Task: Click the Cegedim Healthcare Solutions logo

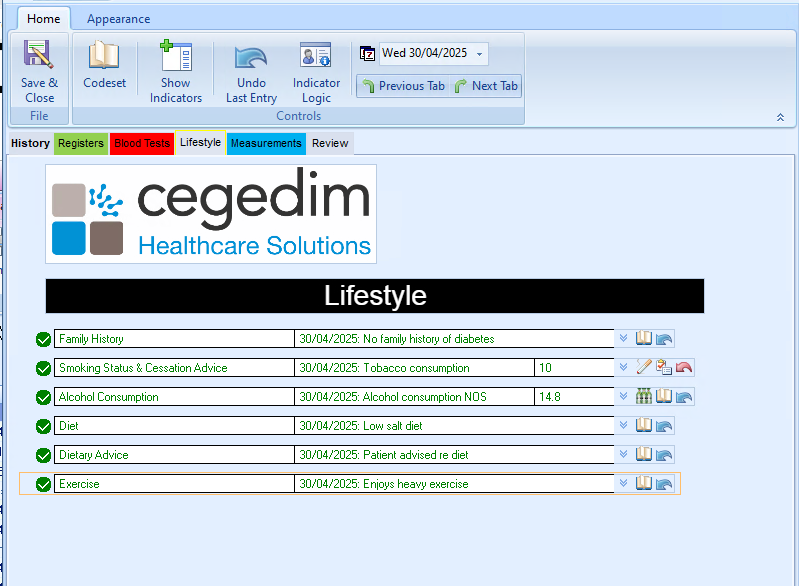Action: [x=211, y=214]
